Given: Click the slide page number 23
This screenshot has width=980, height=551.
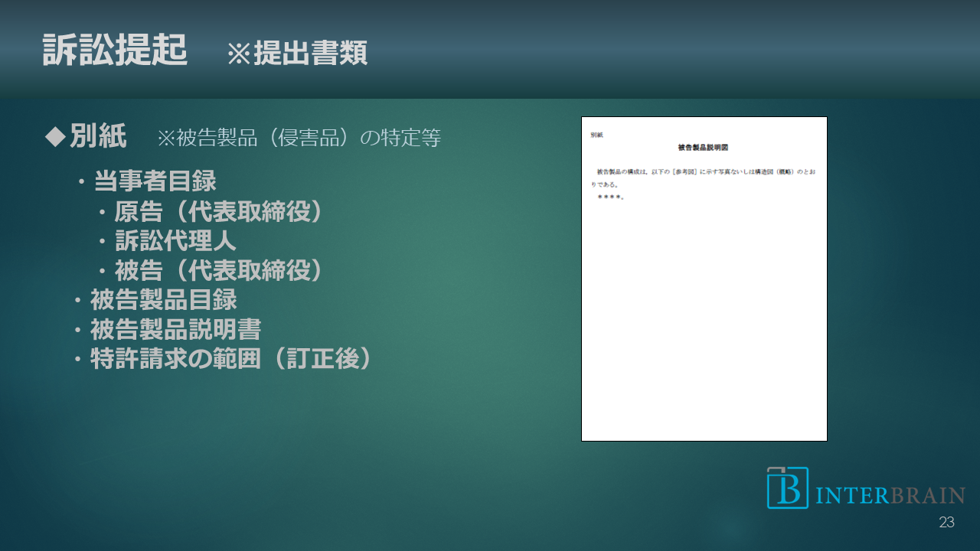Looking at the screenshot, I should click(x=946, y=523).
